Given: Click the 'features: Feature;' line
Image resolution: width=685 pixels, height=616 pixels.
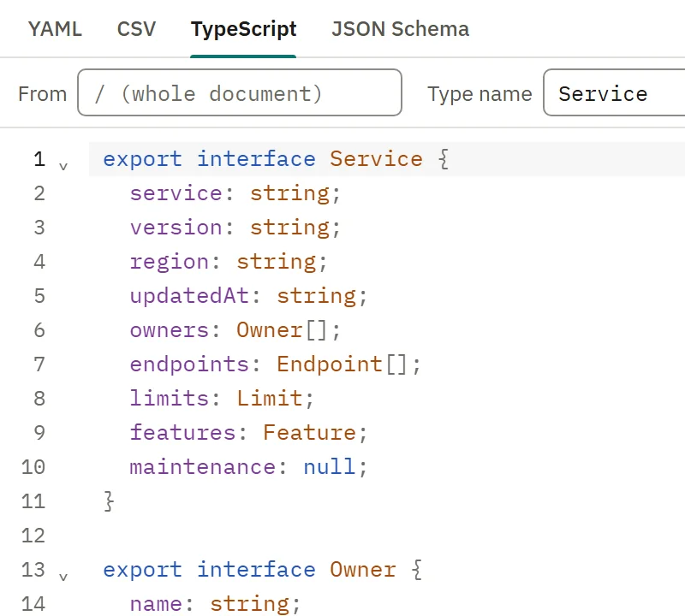Looking at the screenshot, I should (x=248, y=433).
